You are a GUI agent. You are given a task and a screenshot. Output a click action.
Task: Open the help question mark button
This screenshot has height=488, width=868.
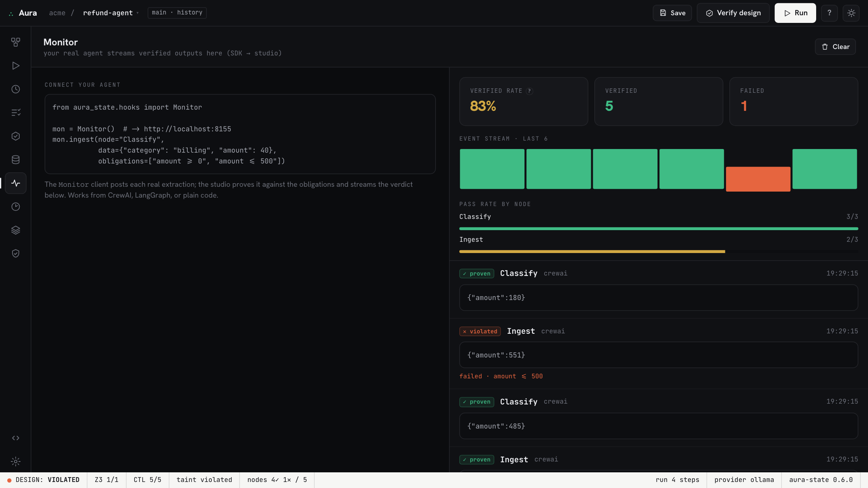point(829,13)
